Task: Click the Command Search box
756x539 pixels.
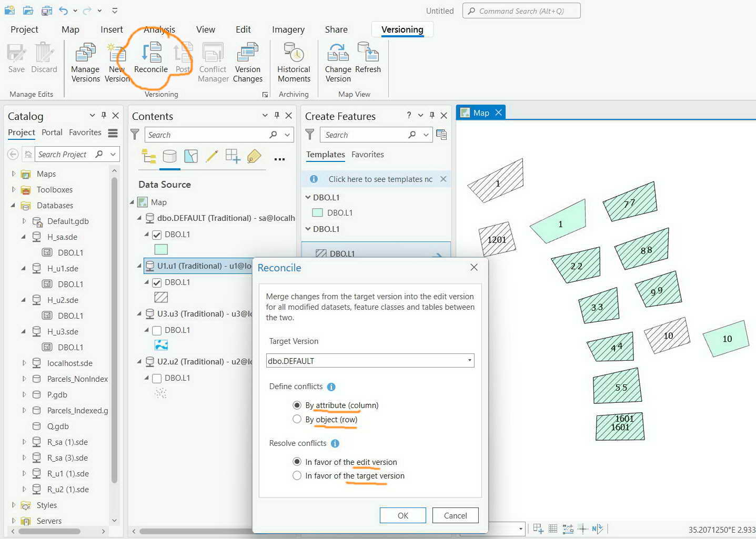Action: [521, 11]
